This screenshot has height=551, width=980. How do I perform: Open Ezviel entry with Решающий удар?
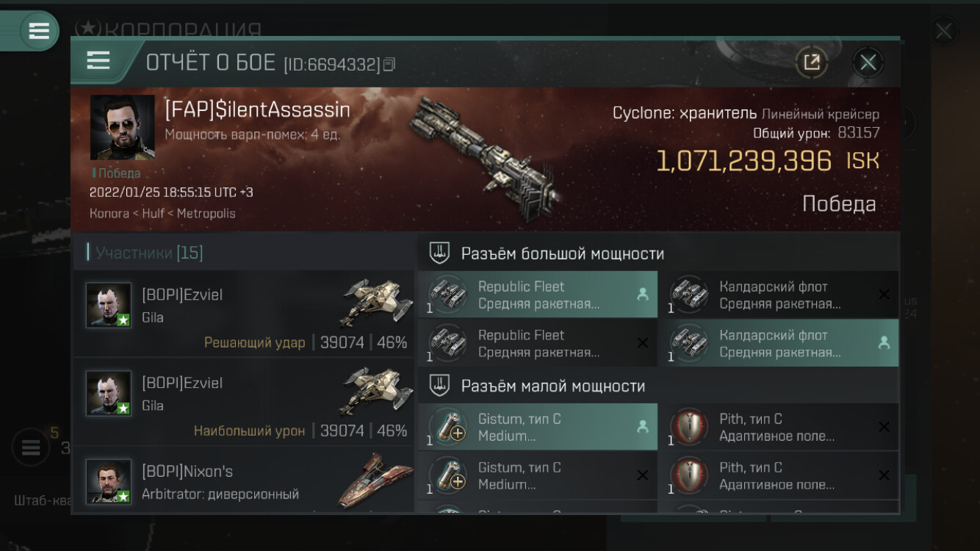pyautogui.click(x=244, y=314)
